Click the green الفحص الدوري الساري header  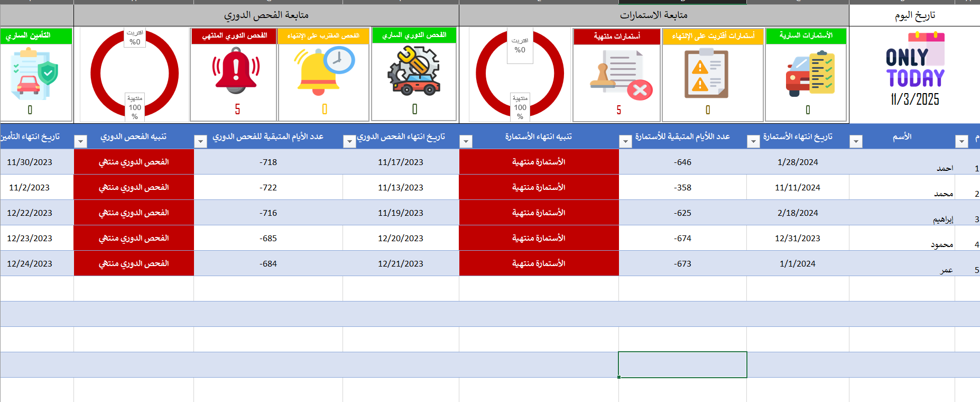coord(414,35)
